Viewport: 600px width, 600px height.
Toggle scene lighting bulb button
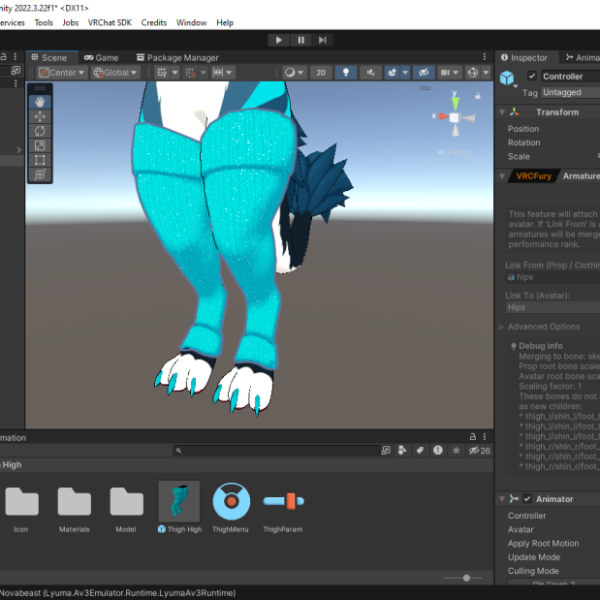(346, 72)
